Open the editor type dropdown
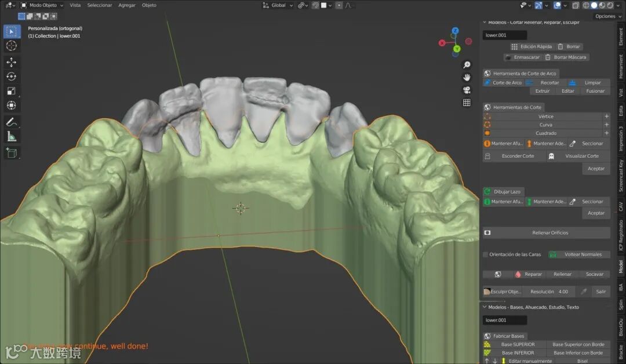 [10, 5]
